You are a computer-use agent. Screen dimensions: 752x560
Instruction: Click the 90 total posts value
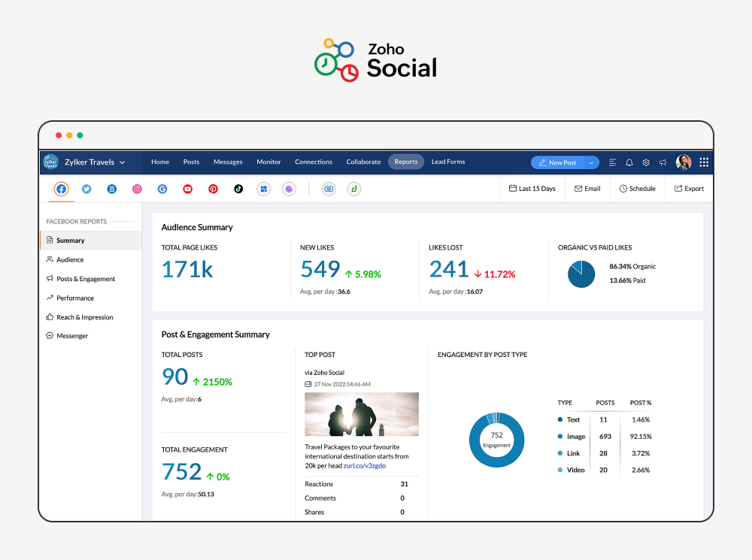(175, 377)
